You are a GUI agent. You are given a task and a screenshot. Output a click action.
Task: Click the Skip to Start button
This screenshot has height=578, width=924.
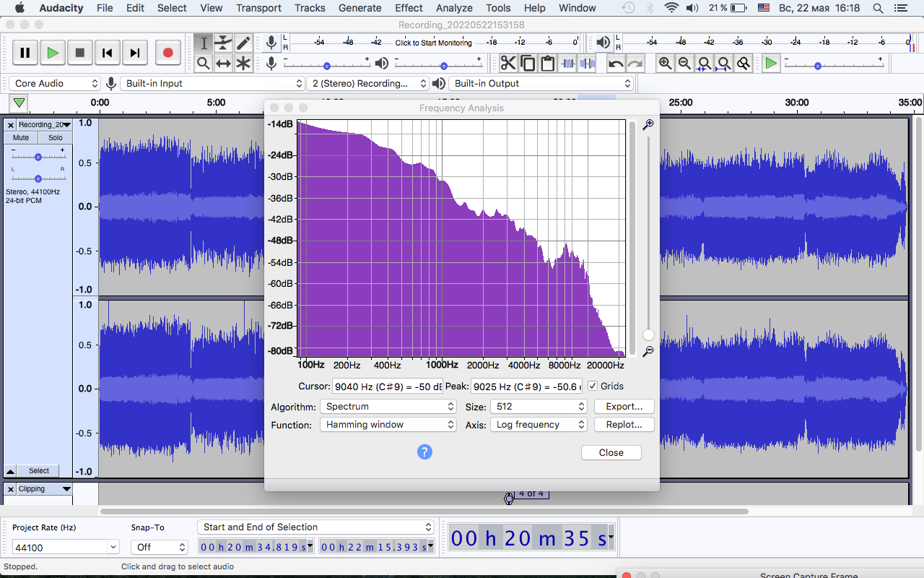coord(107,53)
